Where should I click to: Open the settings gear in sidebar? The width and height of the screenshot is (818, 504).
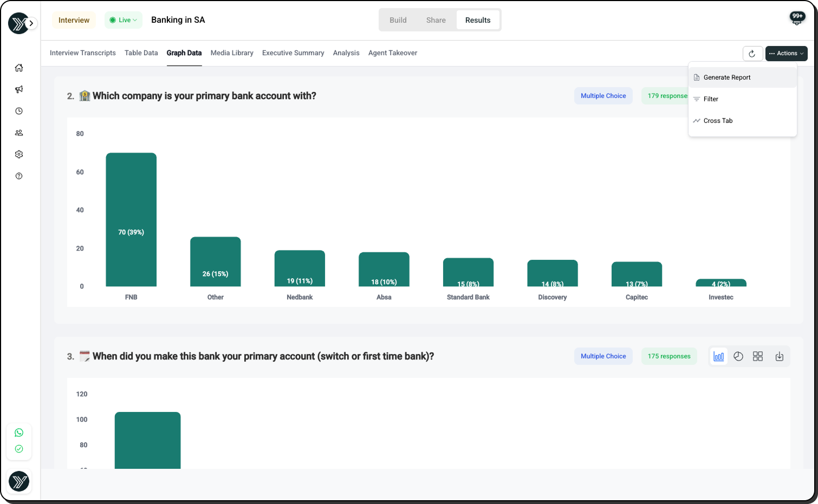click(19, 154)
